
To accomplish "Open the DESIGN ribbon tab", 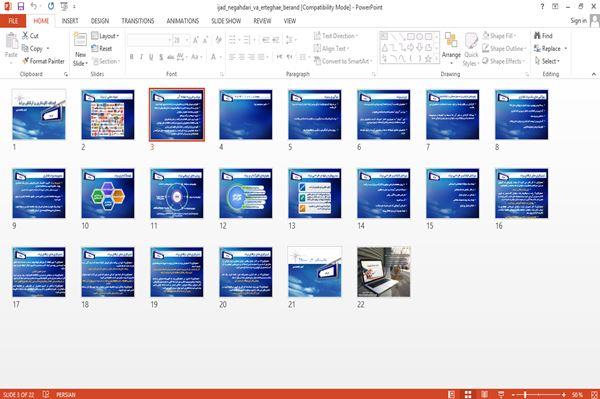I will [x=100, y=21].
